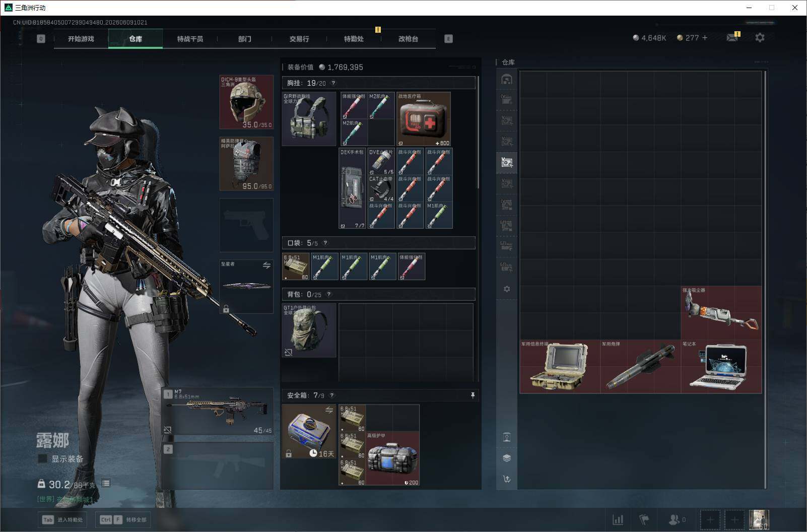Click the Q key navigation icon
The image size is (807, 532).
pos(41,39)
